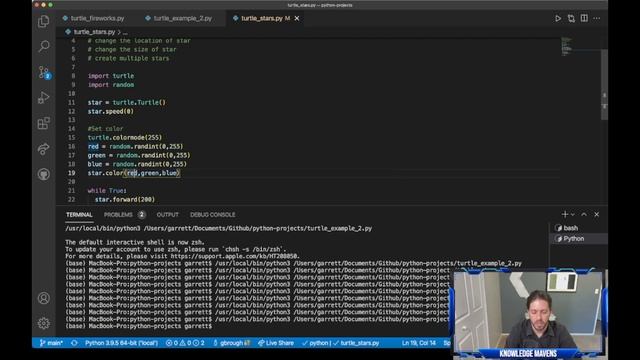
Task: Run the Python file with play button
Action: [558, 18]
